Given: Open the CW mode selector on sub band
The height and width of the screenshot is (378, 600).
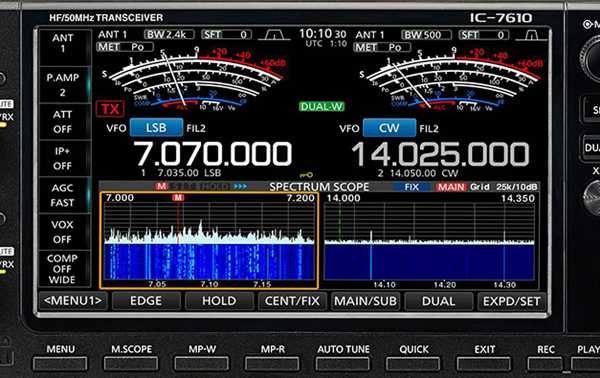Looking at the screenshot, I should point(389,128).
